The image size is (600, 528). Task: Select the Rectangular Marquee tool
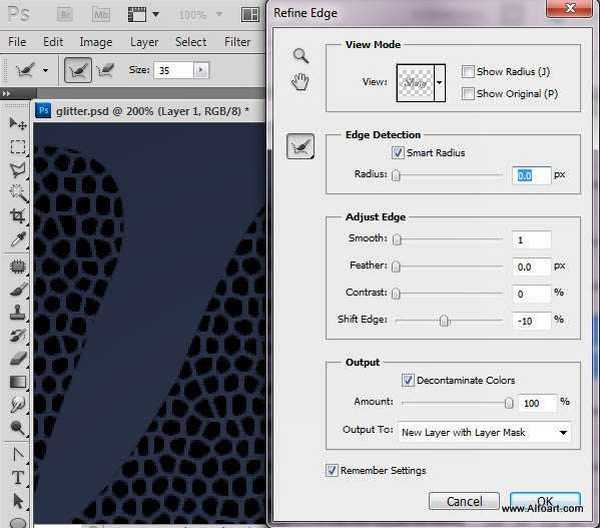[17, 147]
